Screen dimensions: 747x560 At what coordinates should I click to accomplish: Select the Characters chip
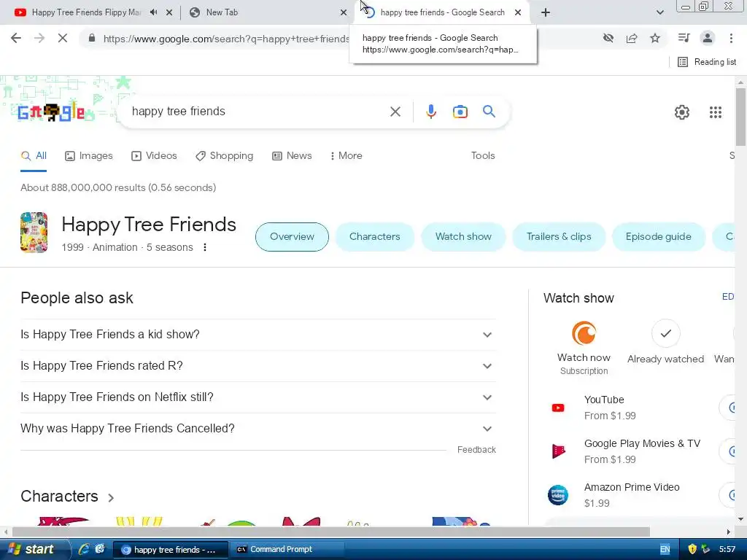[374, 237]
